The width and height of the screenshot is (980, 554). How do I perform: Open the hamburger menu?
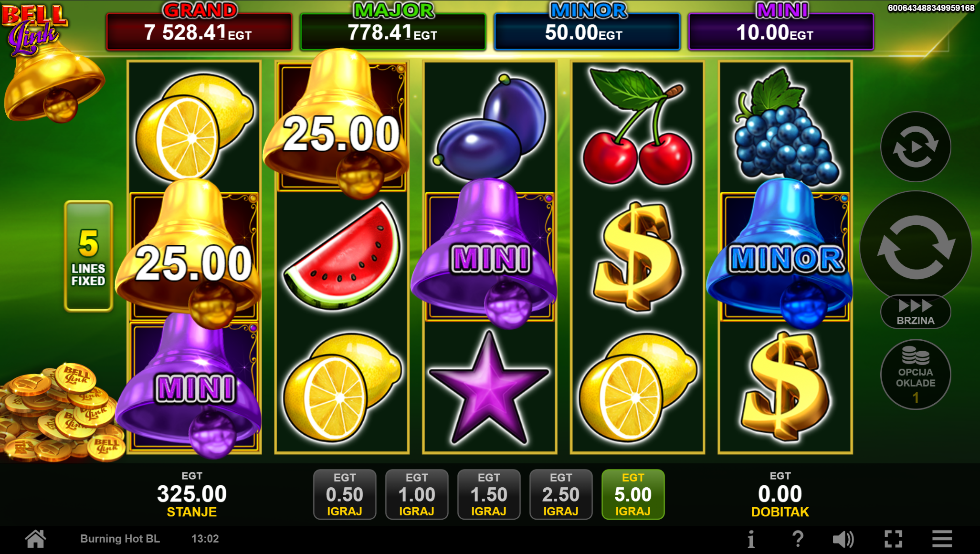click(942, 539)
